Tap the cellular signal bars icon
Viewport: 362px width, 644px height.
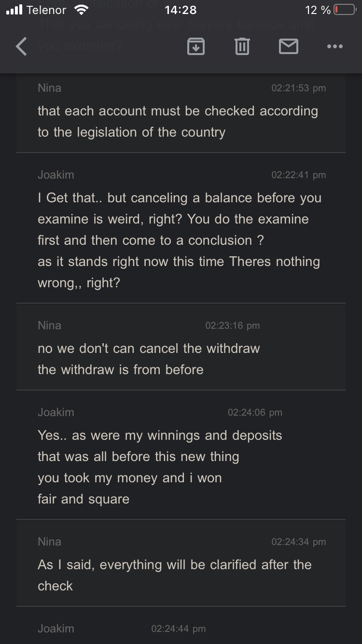coord(14,10)
